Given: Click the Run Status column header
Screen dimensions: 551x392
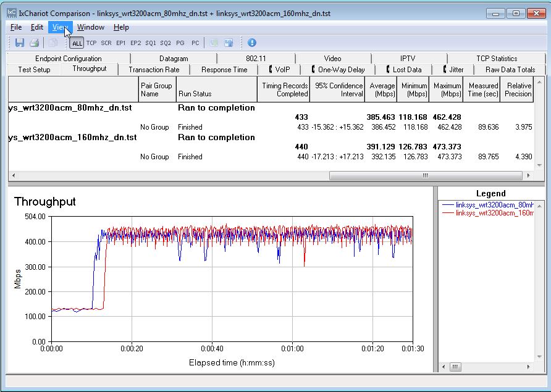Looking at the screenshot, I should pos(216,90).
